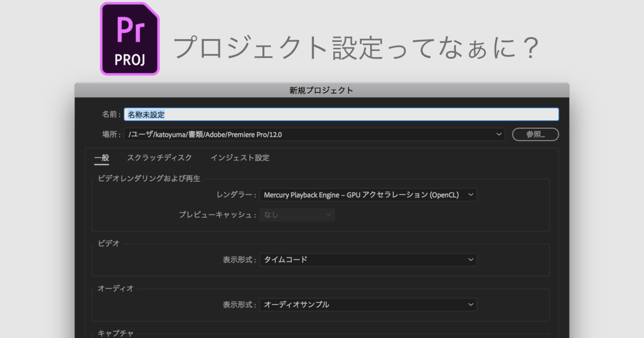Click the 新規プロジェクト title bar
The height and width of the screenshot is (338, 644).
pyautogui.click(x=322, y=90)
